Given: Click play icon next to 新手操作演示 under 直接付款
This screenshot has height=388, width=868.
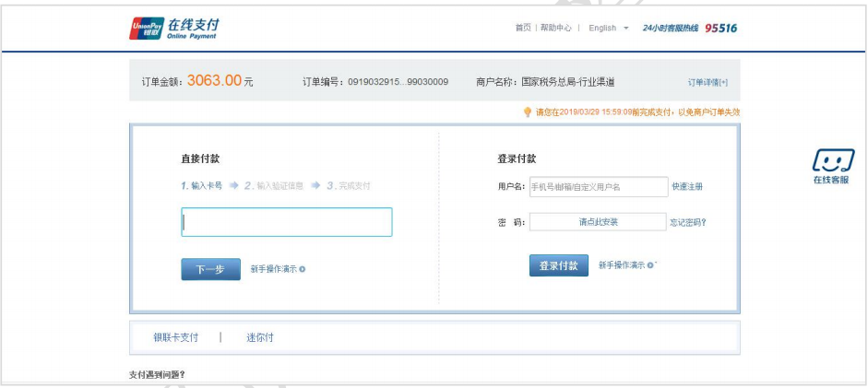Looking at the screenshot, I should [303, 269].
